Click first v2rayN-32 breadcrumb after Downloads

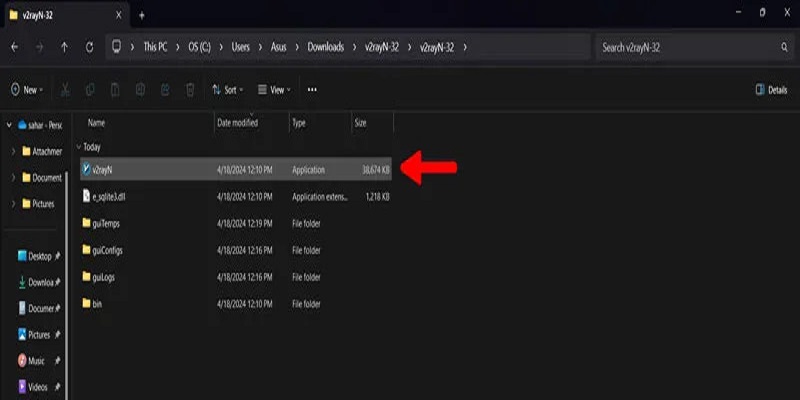pyautogui.click(x=382, y=47)
